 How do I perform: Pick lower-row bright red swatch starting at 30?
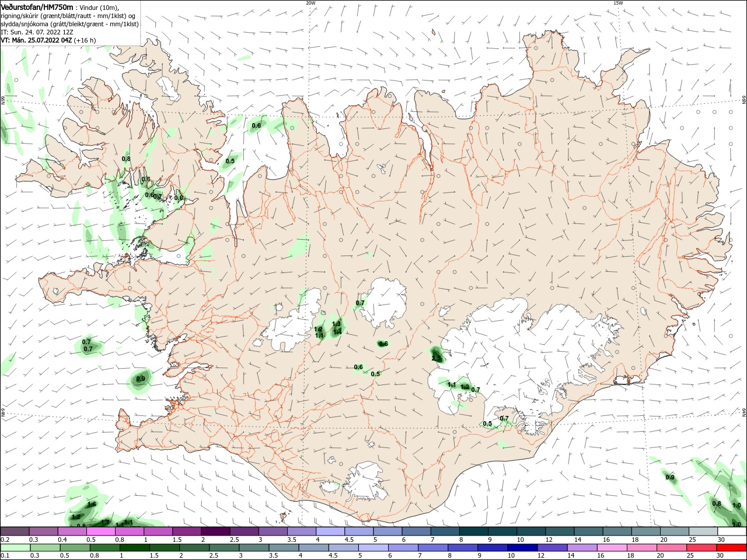click(x=732, y=548)
